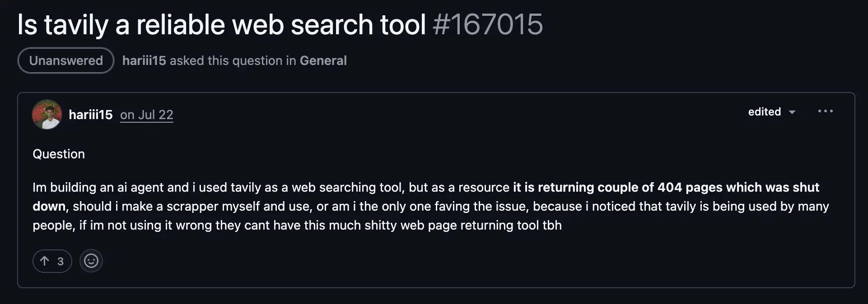Click the discussion title Is tavily a reliable web search tool
This screenshot has width=868, height=304.
click(x=221, y=24)
